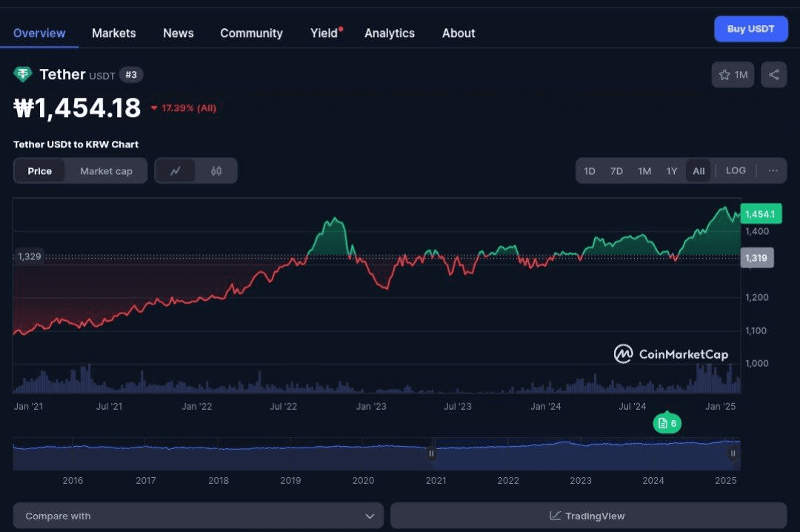The width and height of the screenshot is (800, 532).
Task: Click the TradingView chart icon
Action: pos(555,516)
